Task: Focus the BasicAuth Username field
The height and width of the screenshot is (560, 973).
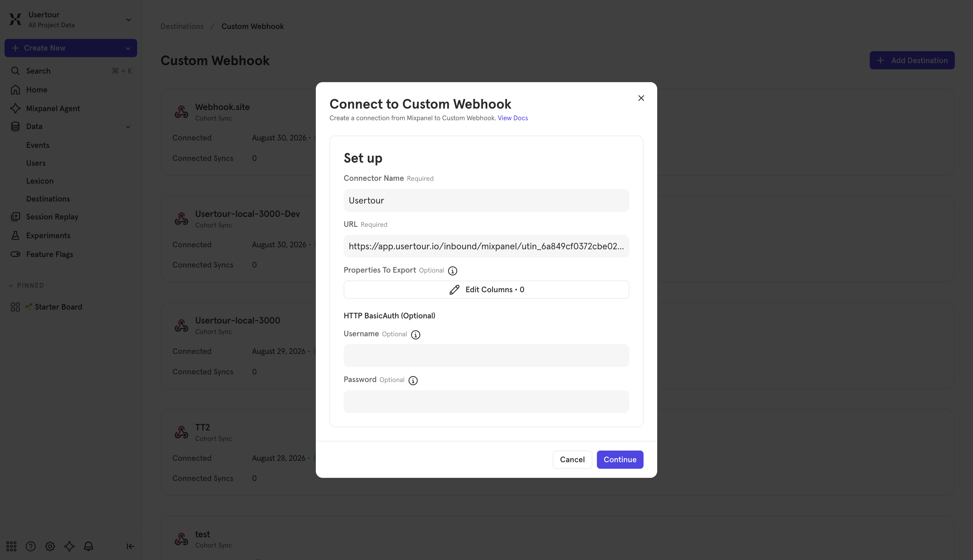Action: click(486, 356)
